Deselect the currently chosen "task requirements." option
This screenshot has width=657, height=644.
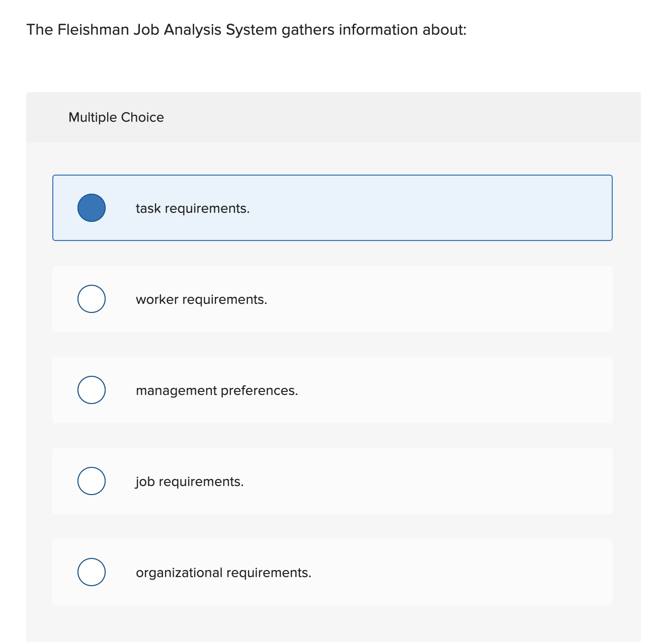tap(92, 207)
